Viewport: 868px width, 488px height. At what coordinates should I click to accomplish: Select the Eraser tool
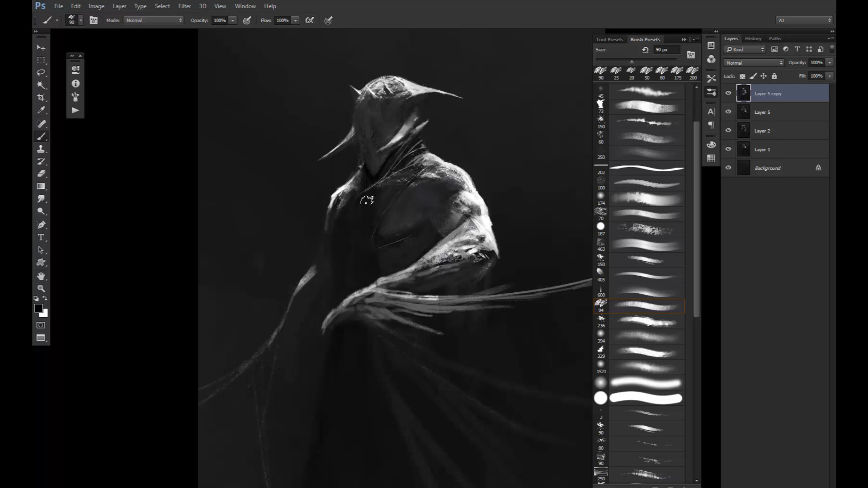point(41,174)
